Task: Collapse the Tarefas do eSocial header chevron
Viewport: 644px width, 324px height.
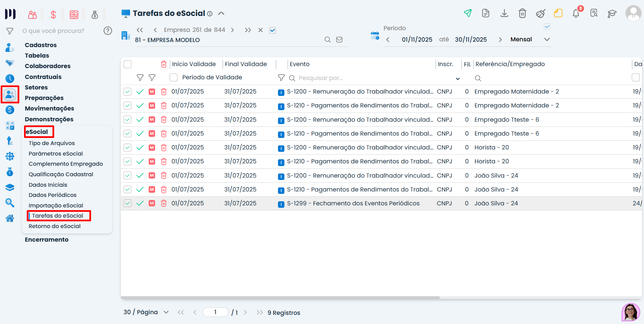Action: pos(221,14)
